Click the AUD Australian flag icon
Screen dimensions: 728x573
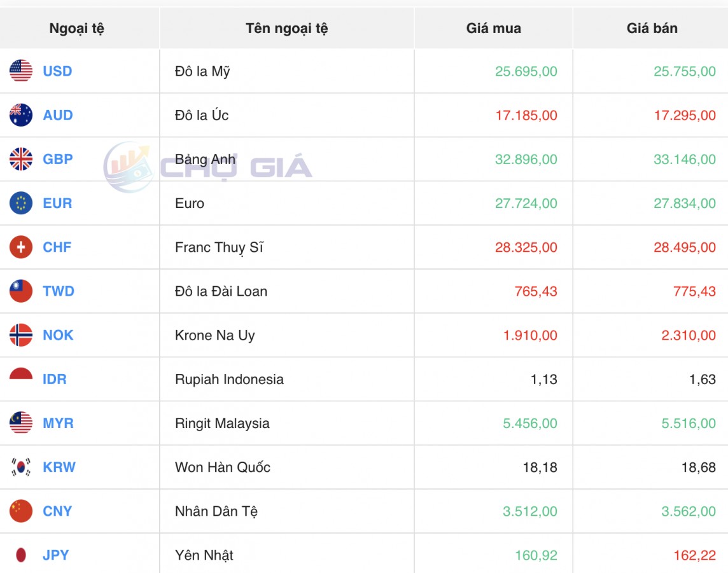click(x=20, y=115)
